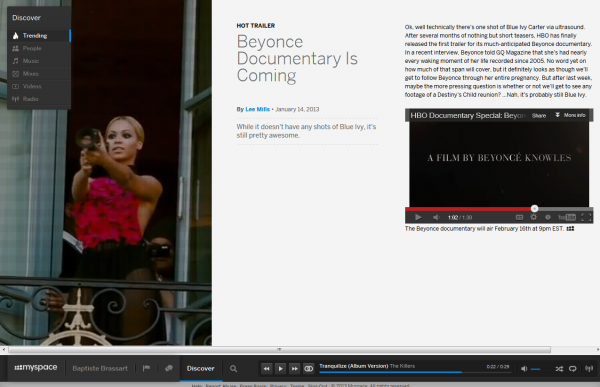The image size is (600, 387).
Task: Click the Mixes icon in sidebar
Action: [x=15, y=73]
